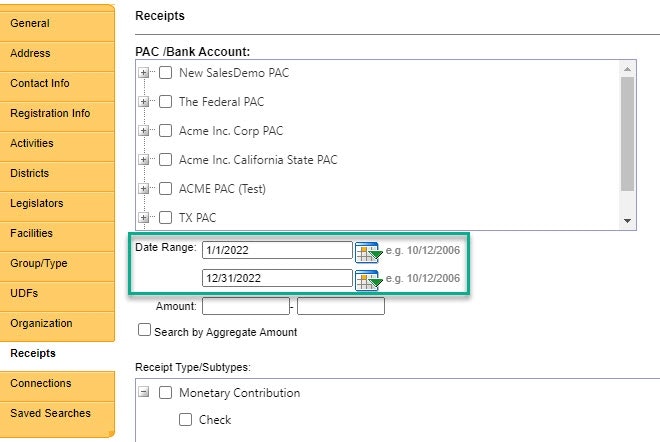Select the TX PAC checkbox
Screen dimensions: 660x442
click(166, 217)
